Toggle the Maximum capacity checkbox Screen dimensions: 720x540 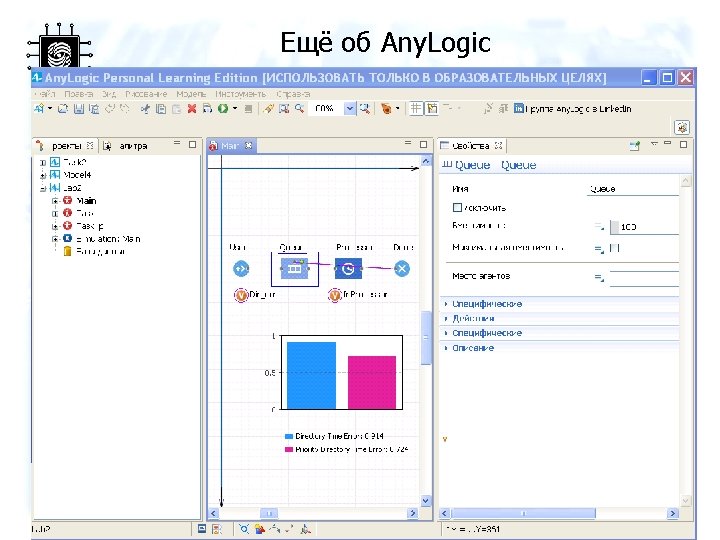click(614, 248)
